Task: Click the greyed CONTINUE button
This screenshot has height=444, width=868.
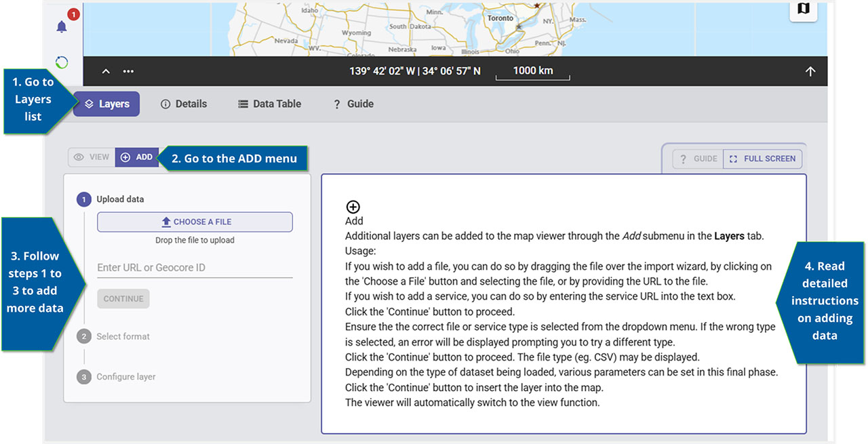Action: tap(123, 299)
